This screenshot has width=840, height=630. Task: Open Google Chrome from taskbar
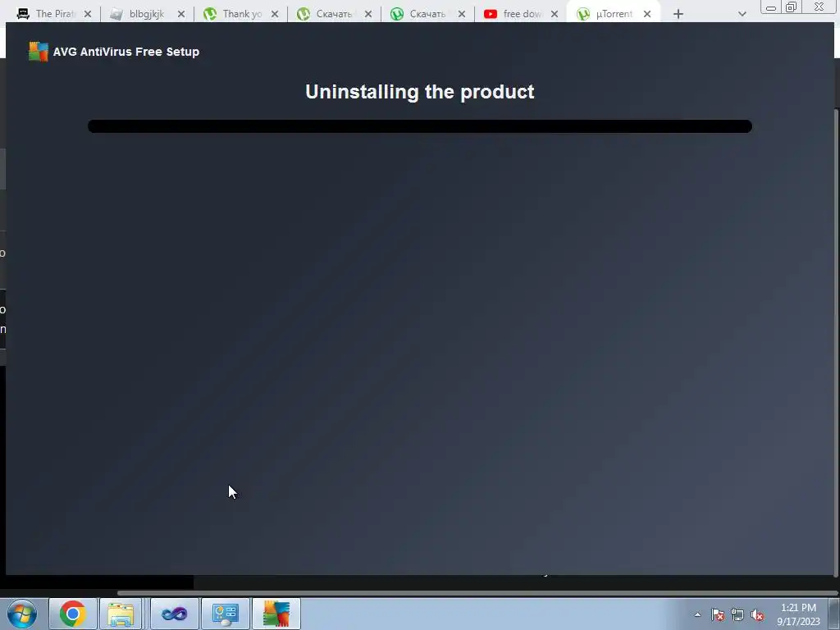tap(73, 614)
